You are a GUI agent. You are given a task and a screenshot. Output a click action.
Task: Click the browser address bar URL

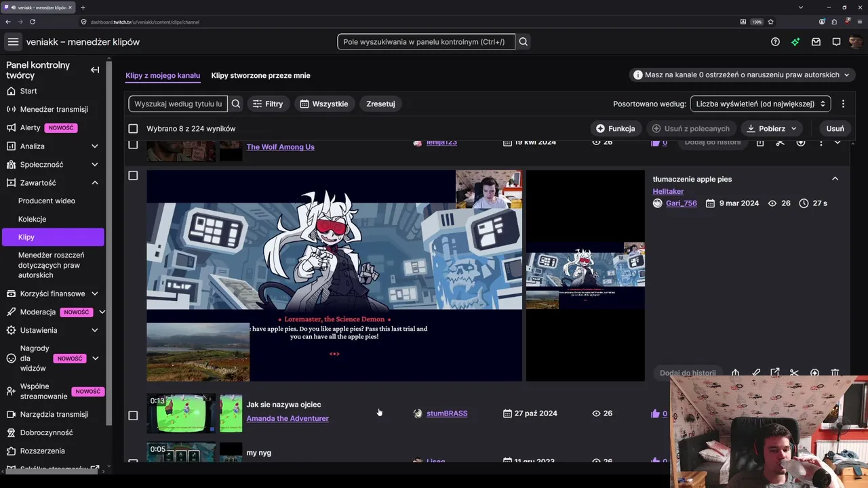[144, 22]
